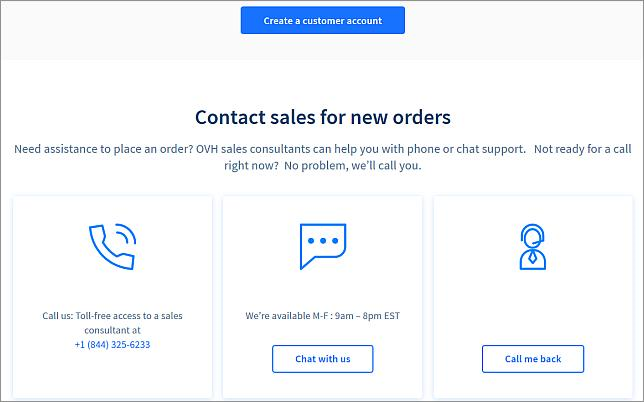
Task: Click the 'No problem, we'll call you' sentence
Action: click(353, 166)
